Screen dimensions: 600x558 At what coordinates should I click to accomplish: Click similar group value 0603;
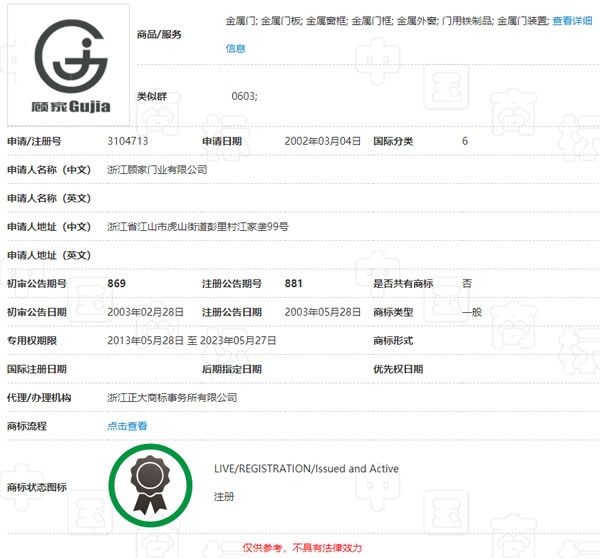pos(245,96)
